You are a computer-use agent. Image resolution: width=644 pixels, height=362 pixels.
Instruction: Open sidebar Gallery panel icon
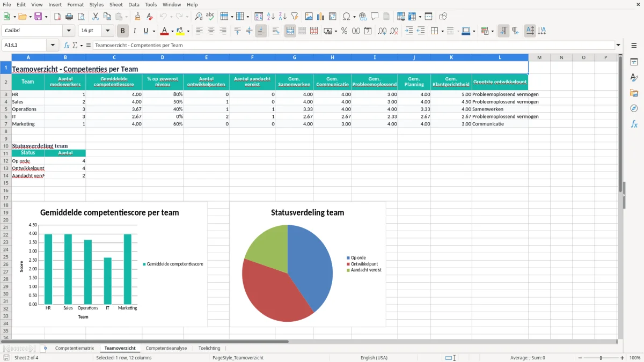tap(634, 93)
